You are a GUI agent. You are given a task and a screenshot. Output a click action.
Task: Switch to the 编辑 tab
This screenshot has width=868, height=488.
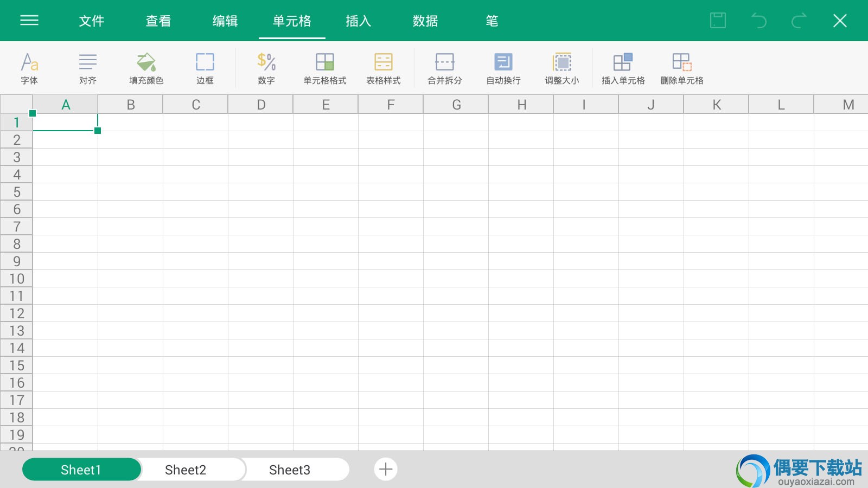225,21
